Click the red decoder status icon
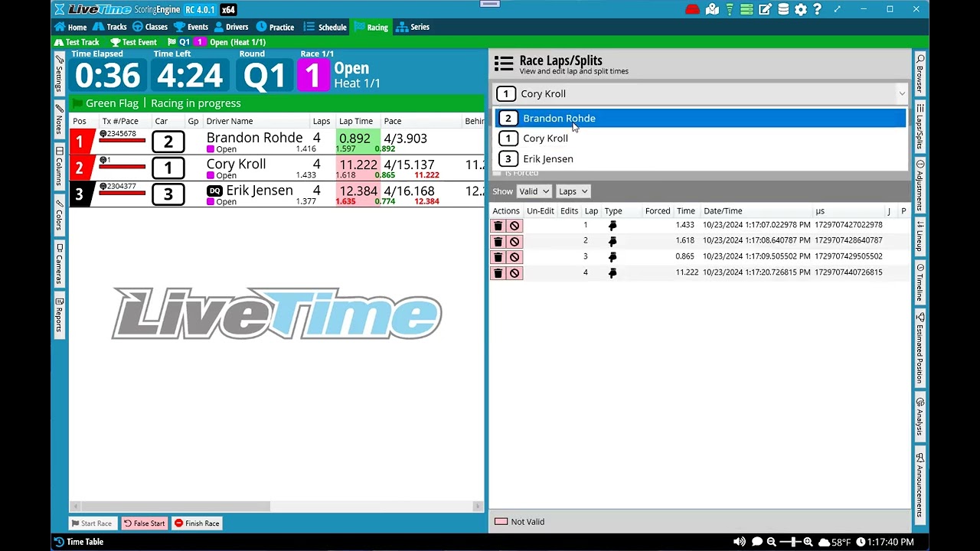 pyautogui.click(x=692, y=9)
